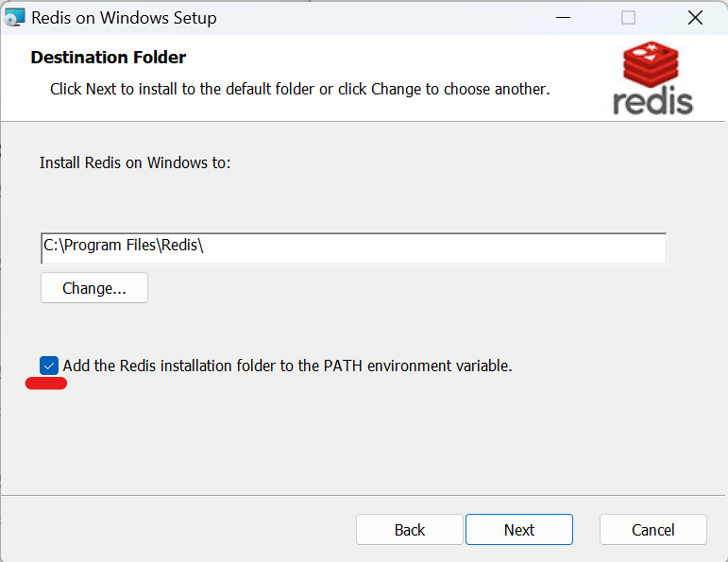728x562 pixels.
Task: Click the Redis logo image
Action: click(x=652, y=78)
